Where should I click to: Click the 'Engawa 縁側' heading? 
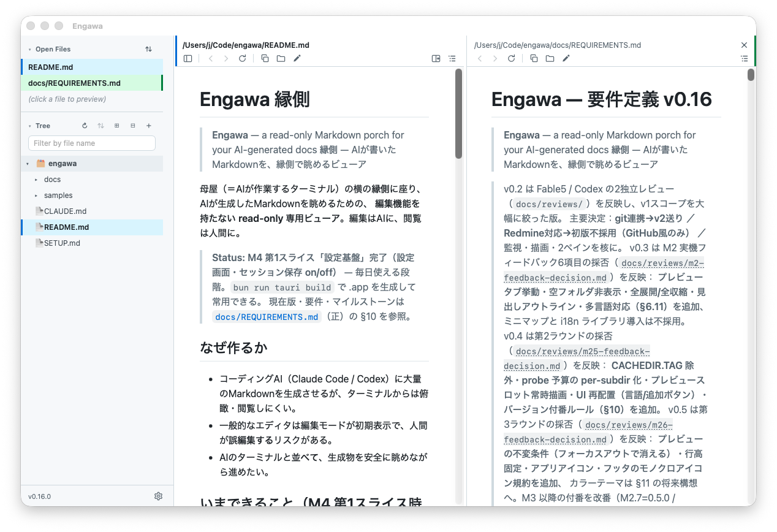pos(254,99)
